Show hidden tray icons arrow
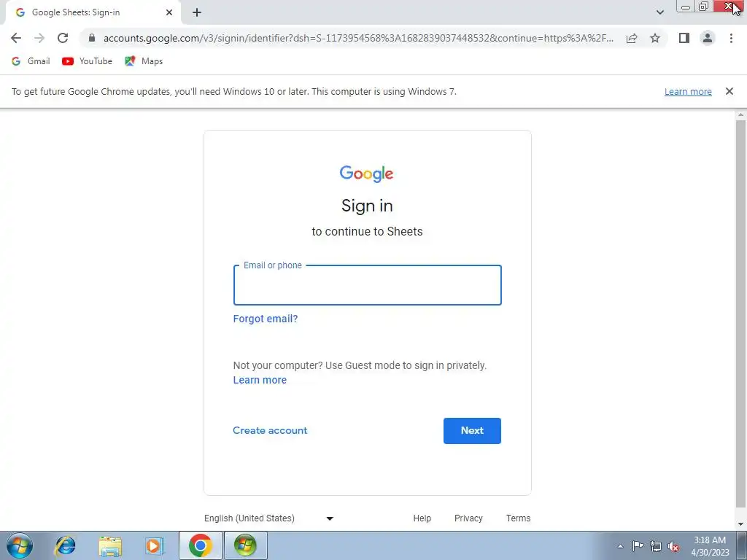 click(620, 546)
